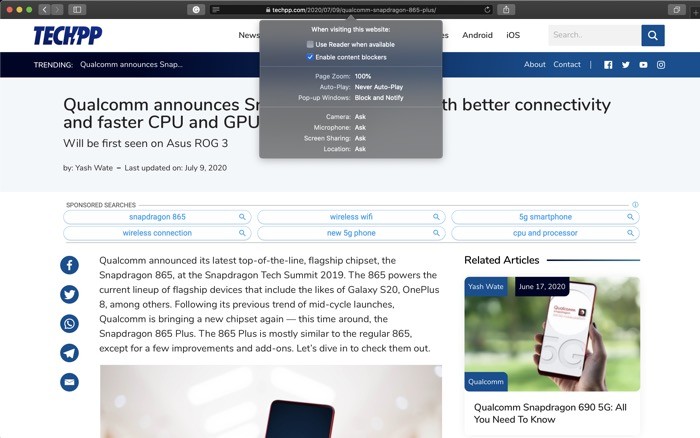Uncheck Enable content blockers

point(310,57)
